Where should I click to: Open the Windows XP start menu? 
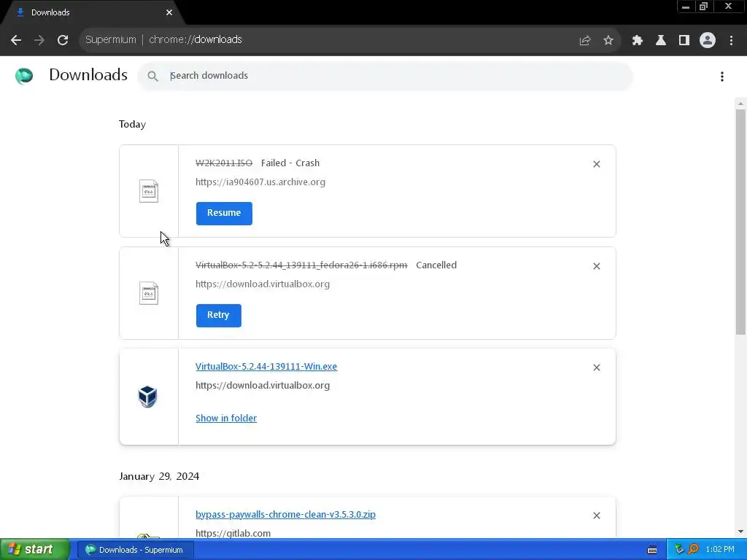coord(35,550)
